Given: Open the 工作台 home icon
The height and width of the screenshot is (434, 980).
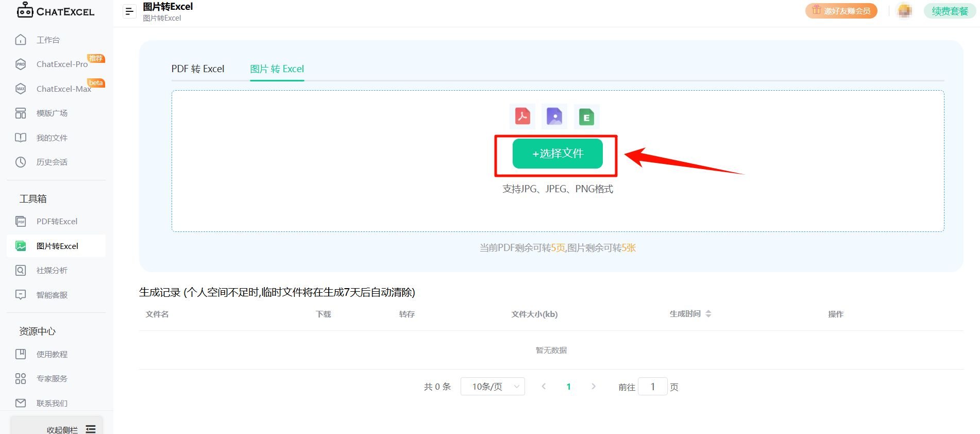Looking at the screenshot, I should click(21, 40).
